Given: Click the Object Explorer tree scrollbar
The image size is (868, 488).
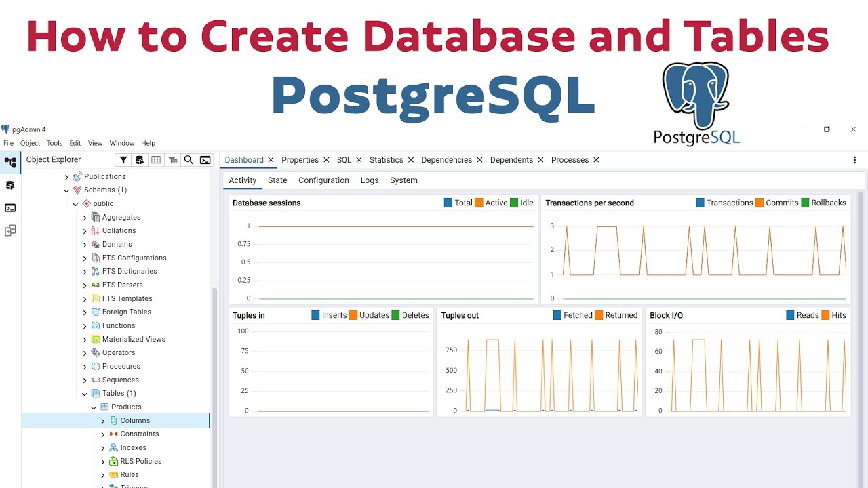Looking at the screenshot, I should [x=215, y=388].
